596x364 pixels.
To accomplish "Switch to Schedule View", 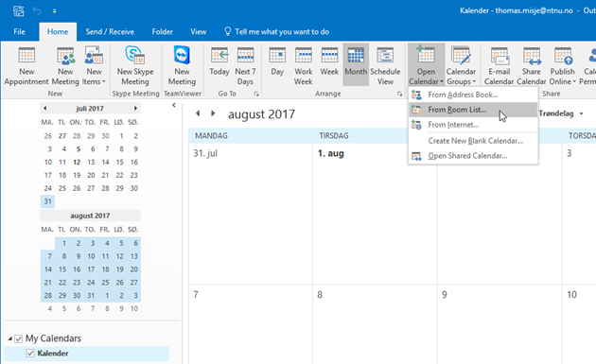I will pyautogui.click(x=385, y=66).
